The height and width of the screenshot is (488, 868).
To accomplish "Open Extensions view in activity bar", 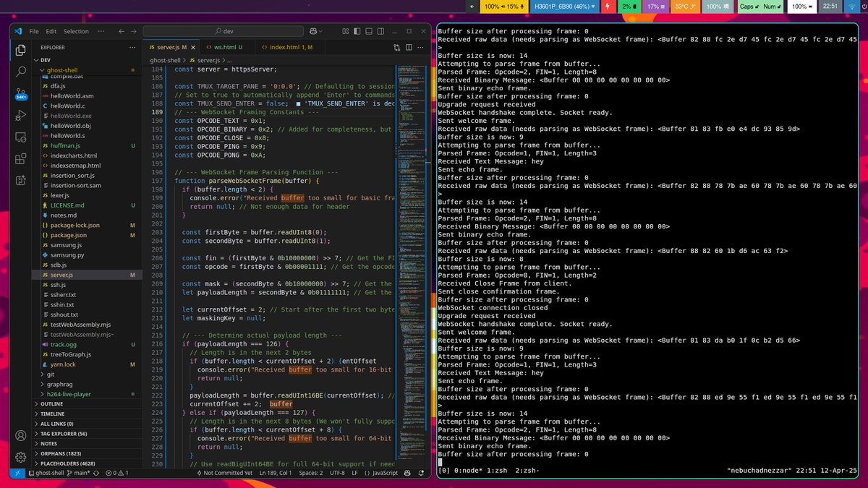I will [21, 158].
